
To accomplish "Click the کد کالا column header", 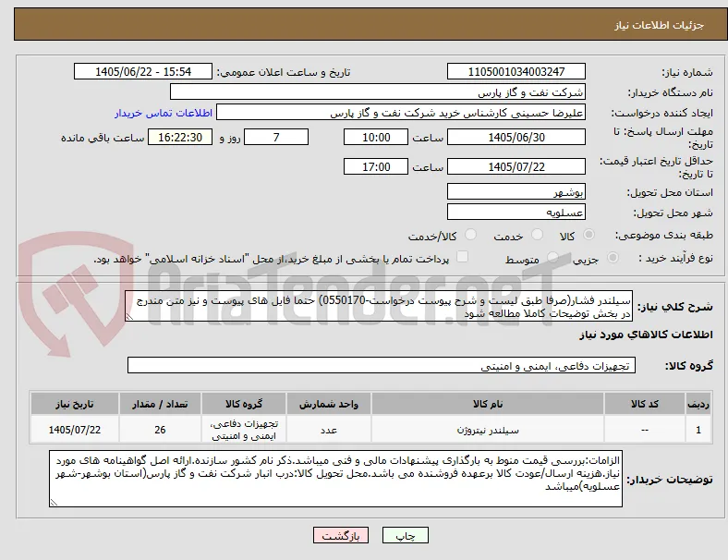I will coord(645,404).
